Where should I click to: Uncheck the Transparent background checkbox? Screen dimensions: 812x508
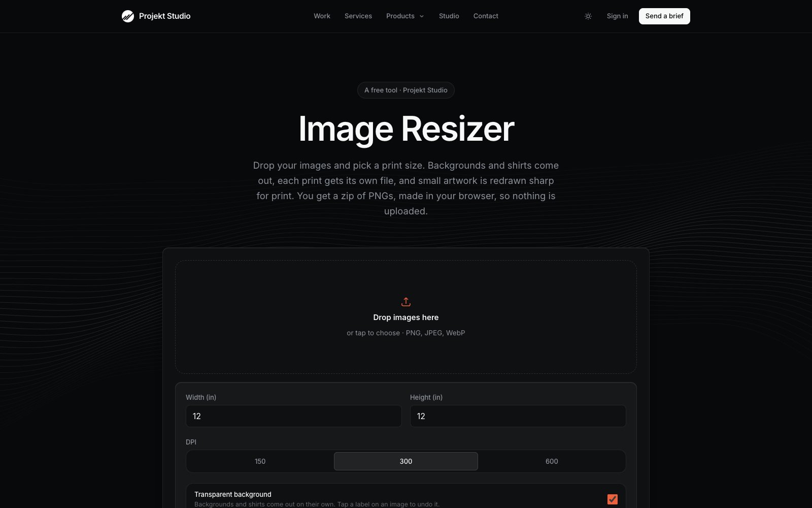tap(613, 499)
